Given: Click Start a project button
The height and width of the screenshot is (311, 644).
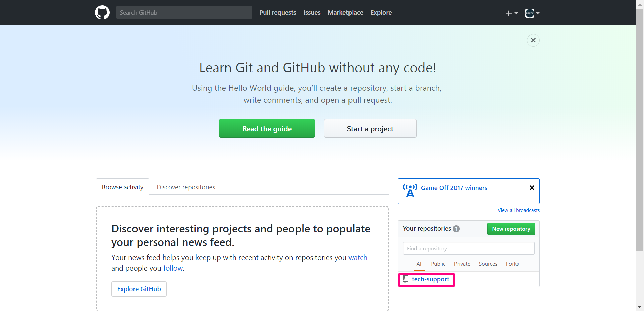Looking at the screenshot, I should click(370, 128).
